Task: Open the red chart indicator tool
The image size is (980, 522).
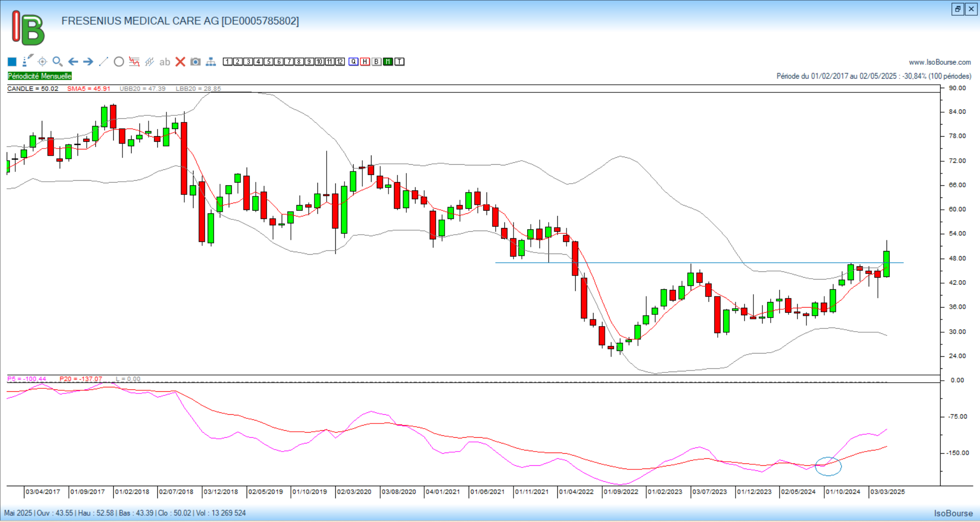Action: tap(134, 62)
